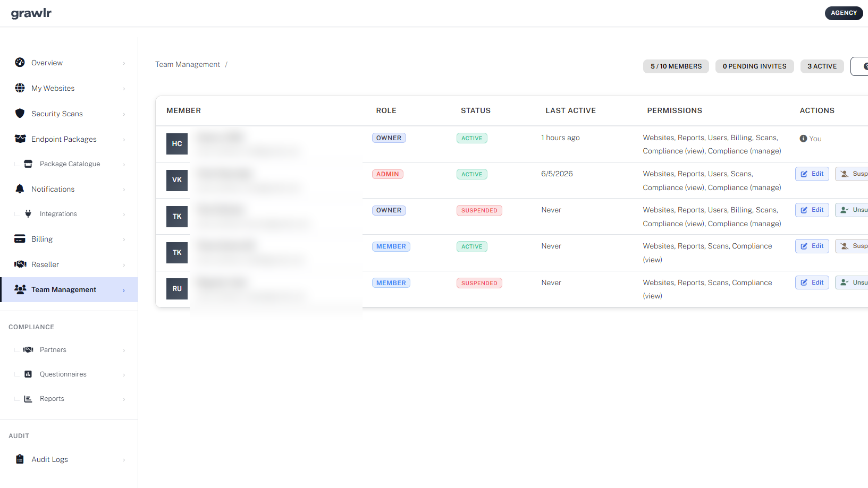Expand the Billing chevron
This screenshot has width=868, height=488.
[x=124, y=239]
